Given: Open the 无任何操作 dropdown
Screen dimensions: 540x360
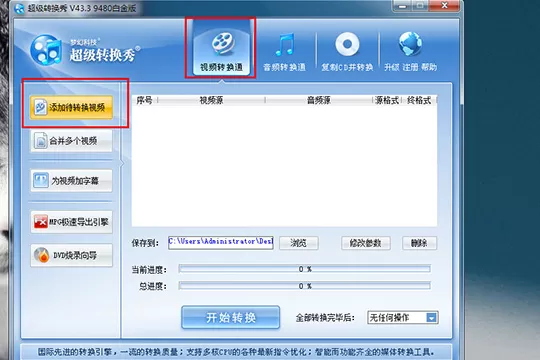Looking at the screenshot, I should [402, 318].
